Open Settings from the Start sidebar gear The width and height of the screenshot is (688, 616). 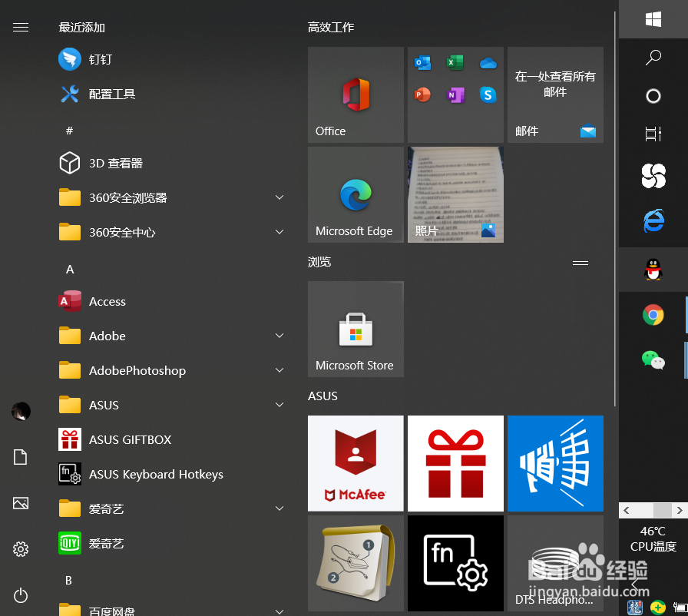pyautogui.click(x=20, y=549)
